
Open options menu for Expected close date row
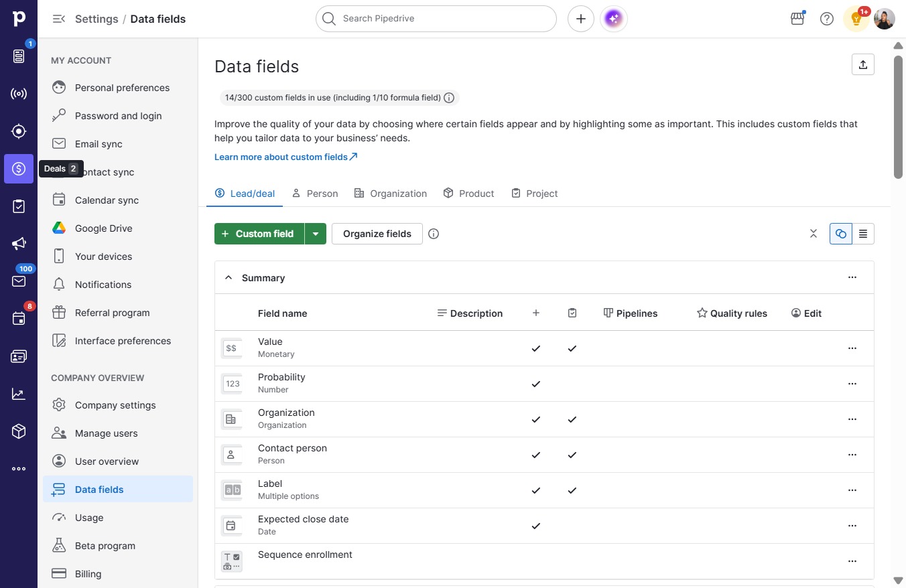click(852, 526)
